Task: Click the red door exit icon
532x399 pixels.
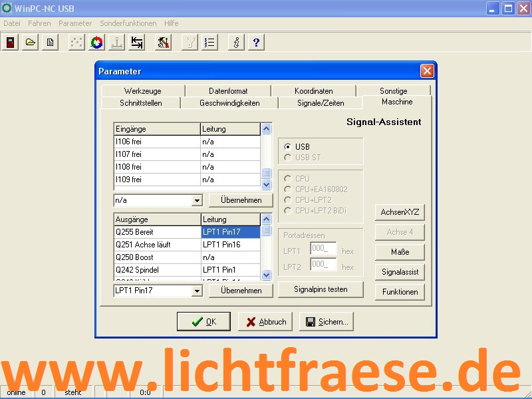Action: coord(10,43)
